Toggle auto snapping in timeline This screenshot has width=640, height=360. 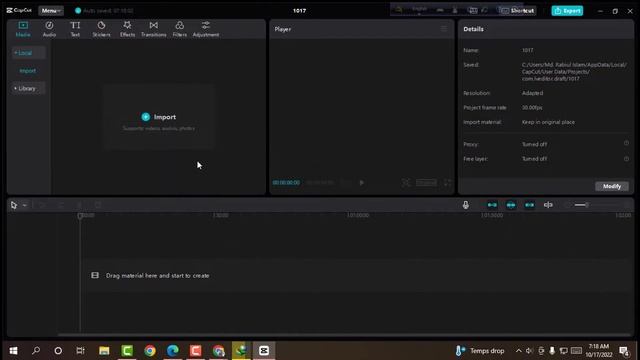[x=511, y=205]
